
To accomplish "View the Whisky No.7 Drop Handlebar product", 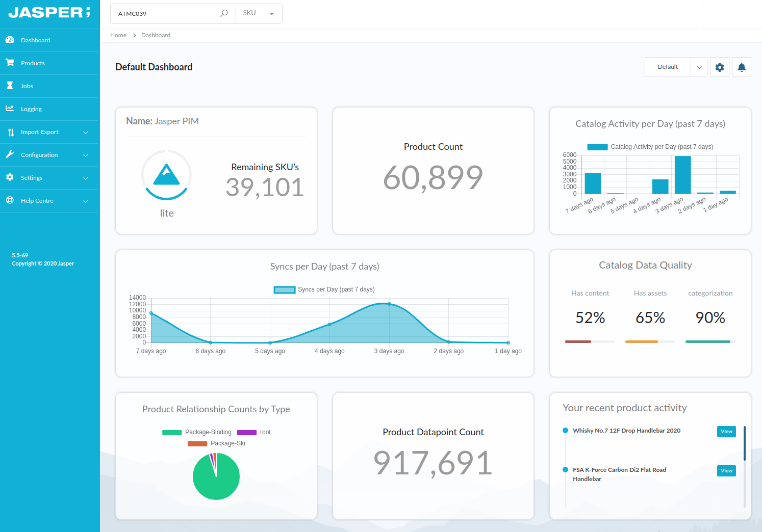I will (x=726, y=431).
